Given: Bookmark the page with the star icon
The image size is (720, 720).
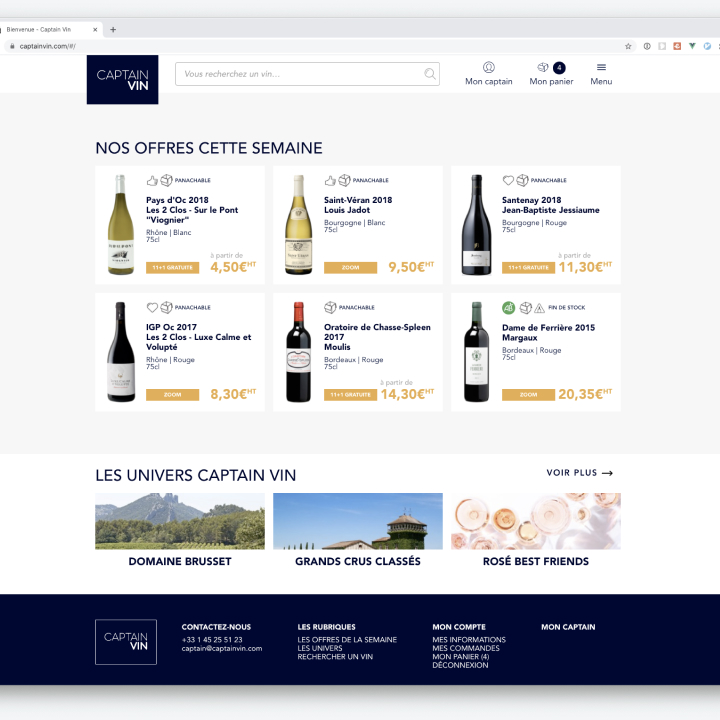Looking at the screenshot, I should [628, 46].
